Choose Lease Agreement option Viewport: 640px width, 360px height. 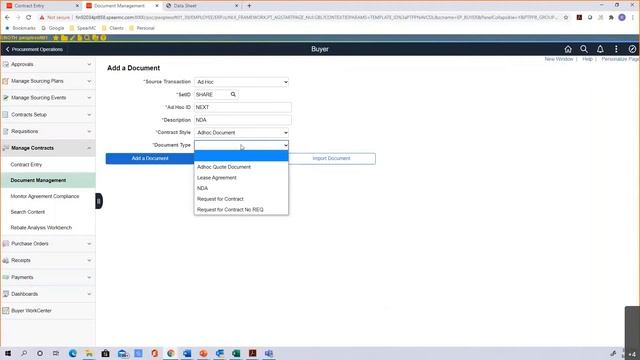coord(241,178)
